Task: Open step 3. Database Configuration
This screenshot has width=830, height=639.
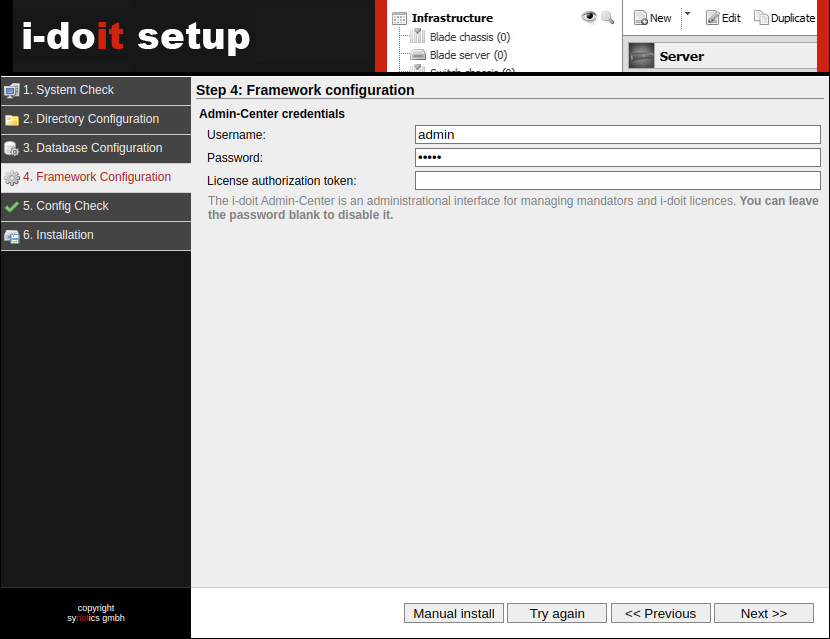Action: click(x=99, y=148)
